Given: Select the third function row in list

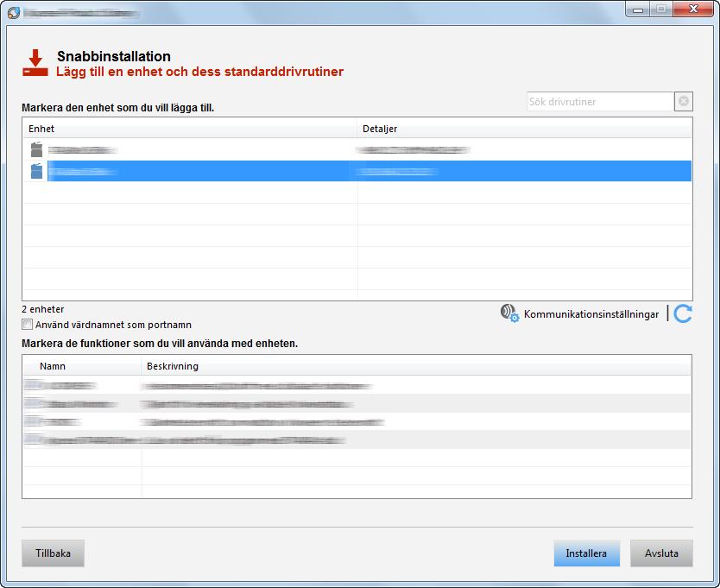Looking at the screenshot, I should click(x=357, y=421).
